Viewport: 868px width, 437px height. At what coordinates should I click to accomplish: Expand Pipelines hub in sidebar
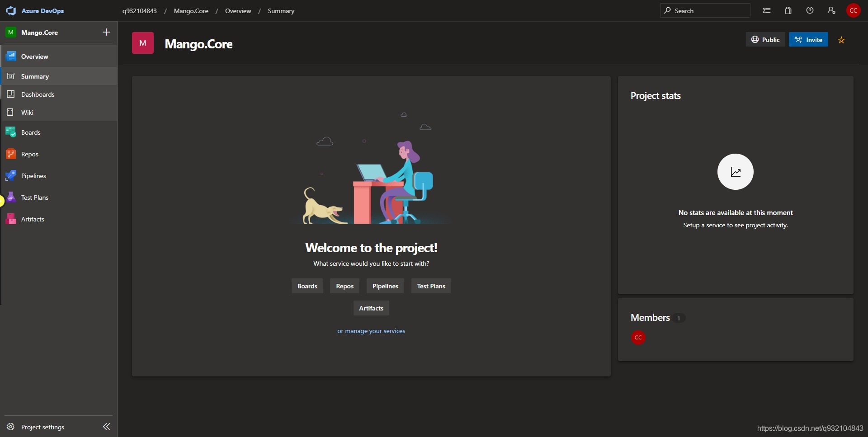coord(59,176)
